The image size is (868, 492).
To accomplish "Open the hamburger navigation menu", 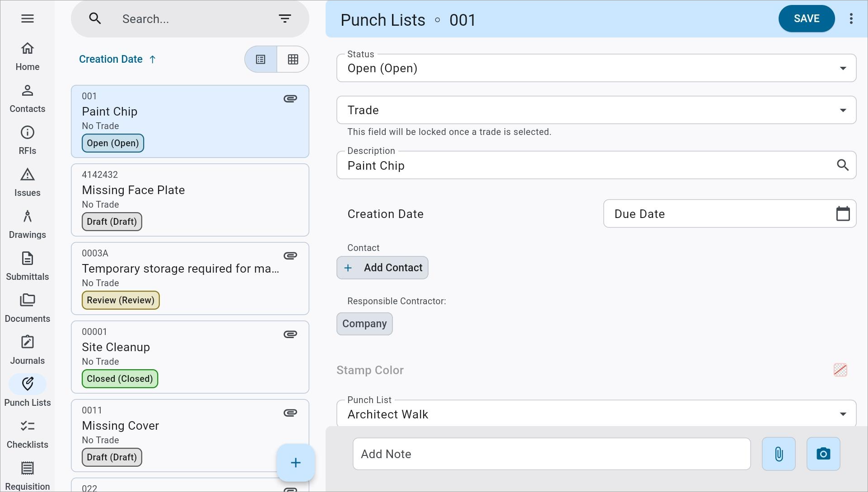I will click(x=28, y=19).
